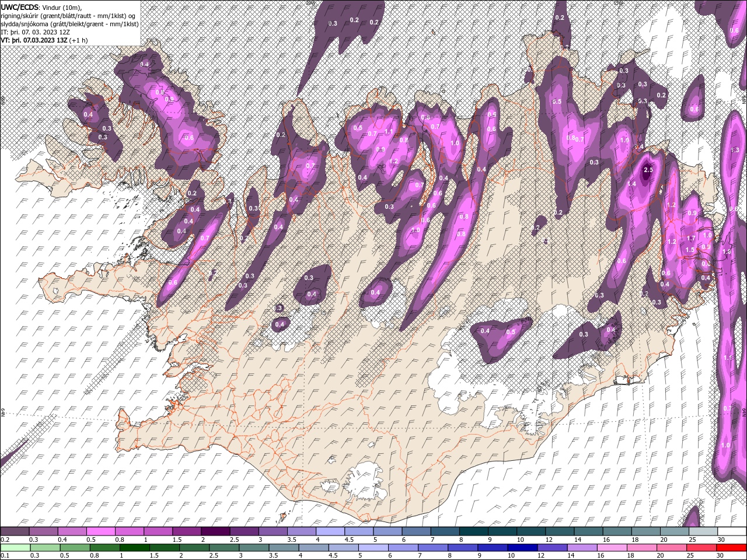Pick the white swatch after 30 in the upper legend
The width and height of the screenshot is (747, 560).
click(732, 531)
